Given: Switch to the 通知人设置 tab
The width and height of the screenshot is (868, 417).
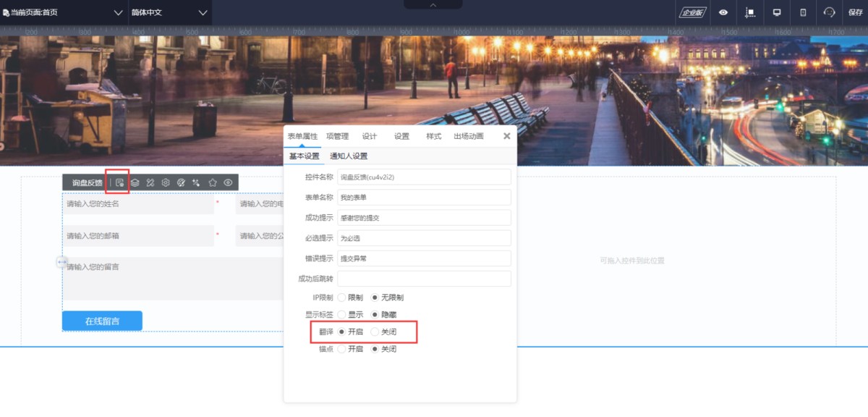Looking at the screenshot, I should (349, 156).
